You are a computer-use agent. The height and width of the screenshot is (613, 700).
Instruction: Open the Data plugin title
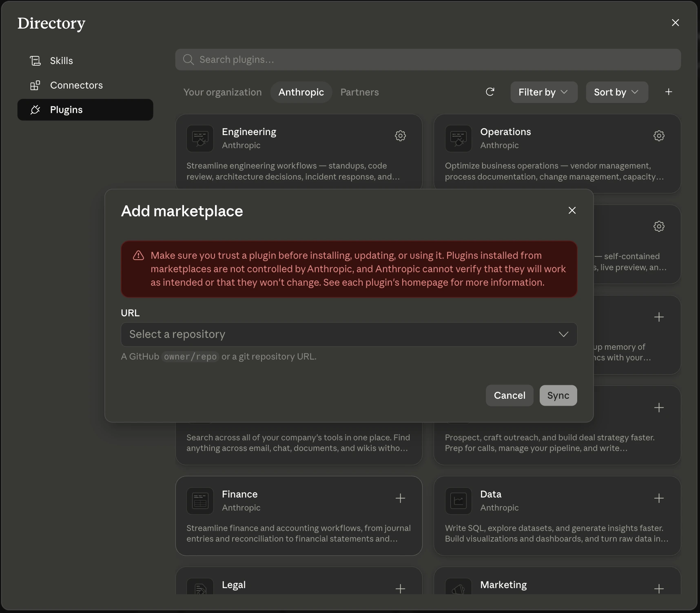point(491,494)
